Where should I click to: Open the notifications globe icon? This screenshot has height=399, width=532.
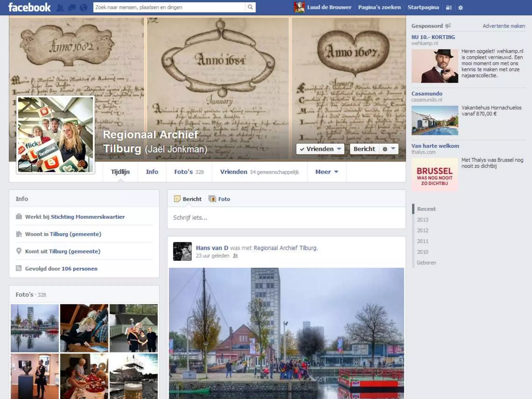83,8
